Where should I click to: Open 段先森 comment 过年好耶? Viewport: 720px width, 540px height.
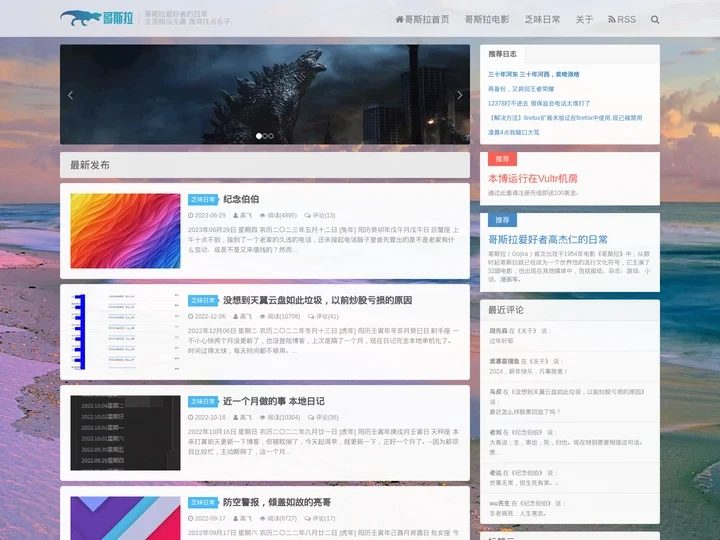pyautogui.click(x=570, y=336)
